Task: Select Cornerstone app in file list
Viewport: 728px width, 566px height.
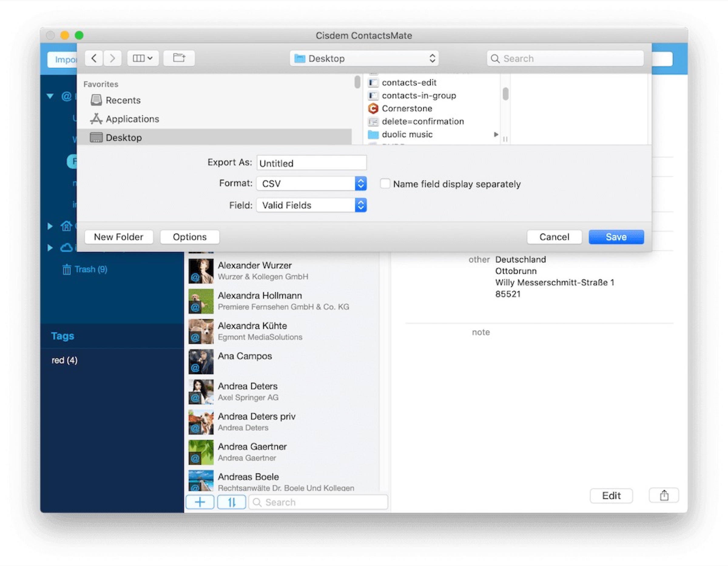Action: (407, 109)
